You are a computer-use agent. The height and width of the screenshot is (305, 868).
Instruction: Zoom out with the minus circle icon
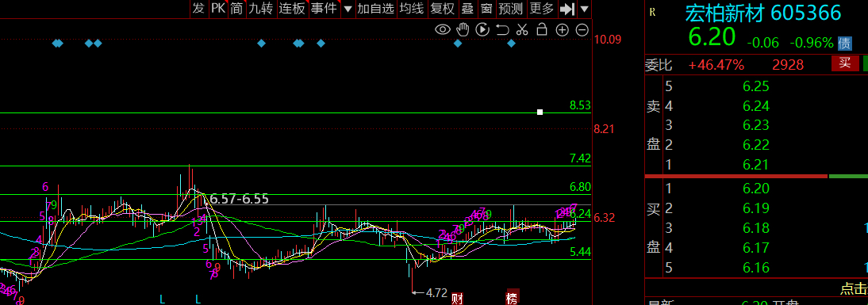coord(582,30)
